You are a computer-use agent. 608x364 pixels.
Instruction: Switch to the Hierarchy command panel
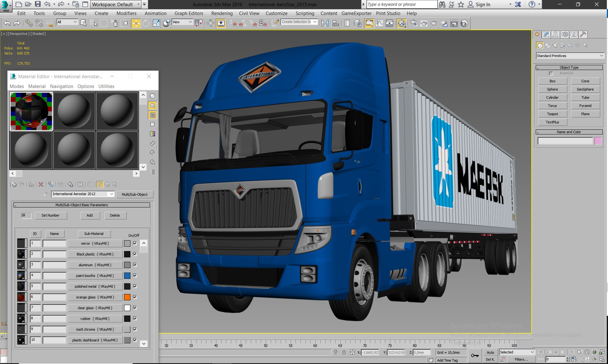click(555, 34)
